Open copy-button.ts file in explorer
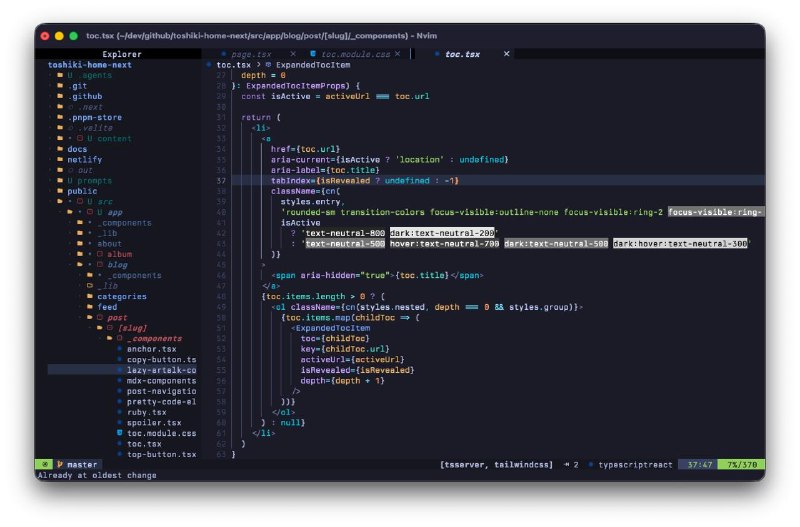 pyautogui.click(x=161, y=359)
